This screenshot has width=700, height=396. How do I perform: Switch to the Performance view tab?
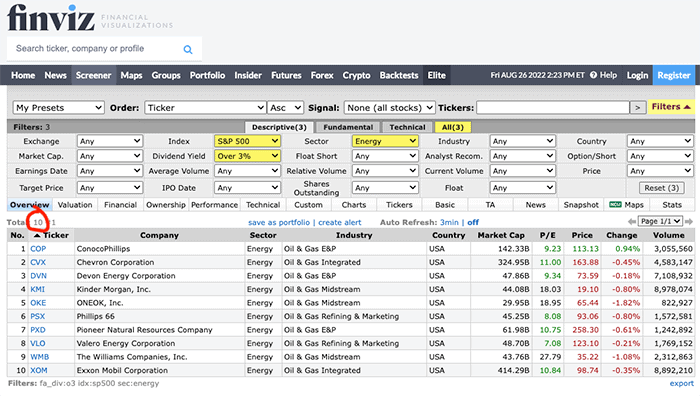[x=215, y=205]
